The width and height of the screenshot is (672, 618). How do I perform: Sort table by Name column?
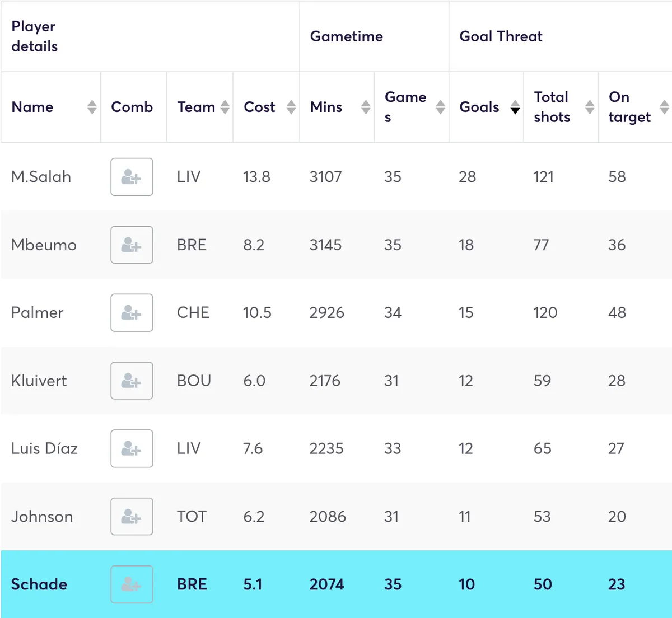92,107
